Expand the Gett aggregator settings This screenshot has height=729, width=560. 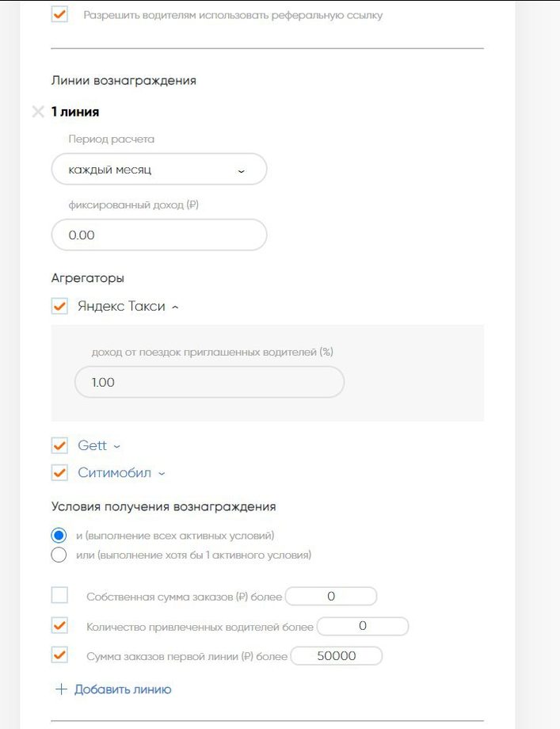117,447
